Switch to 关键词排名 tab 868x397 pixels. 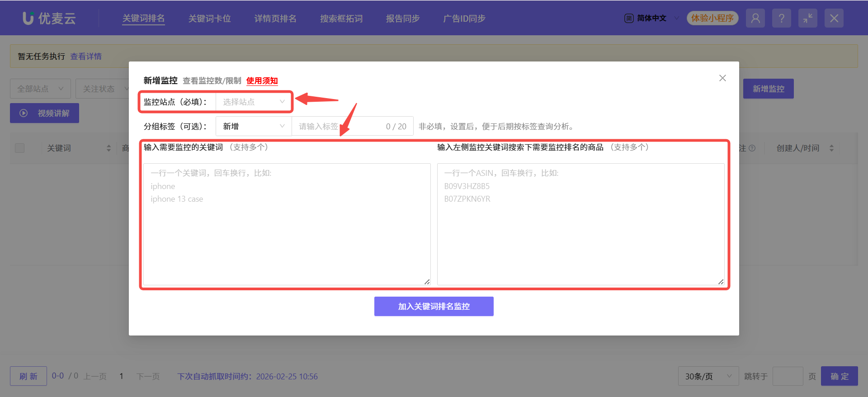pos(143,18)
